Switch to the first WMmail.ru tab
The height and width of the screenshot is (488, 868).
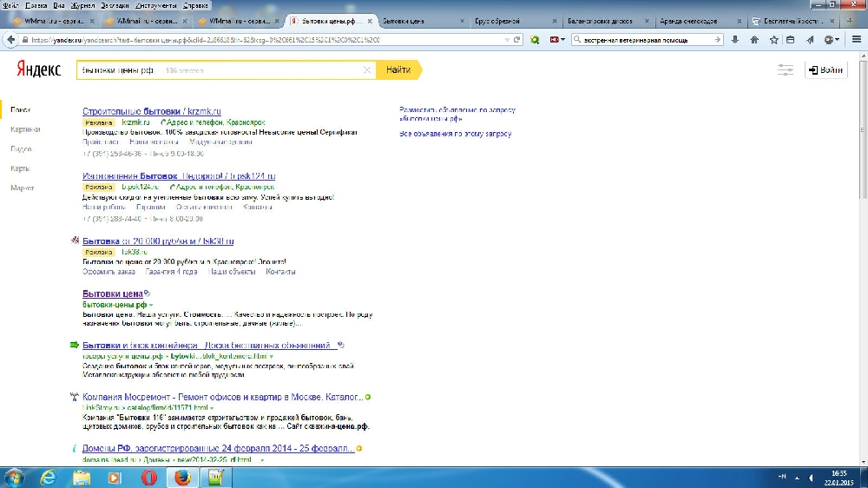pyautogui.click(x=53, y=21)
